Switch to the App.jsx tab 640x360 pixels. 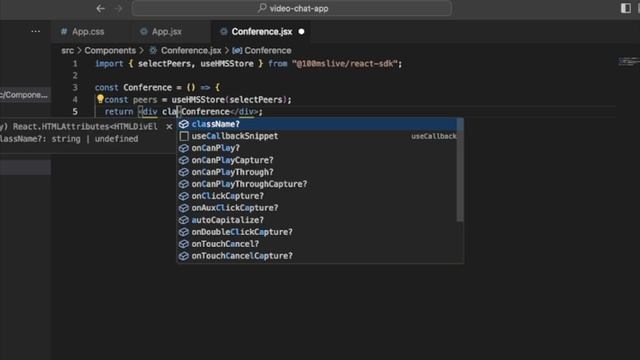[167, 31]
